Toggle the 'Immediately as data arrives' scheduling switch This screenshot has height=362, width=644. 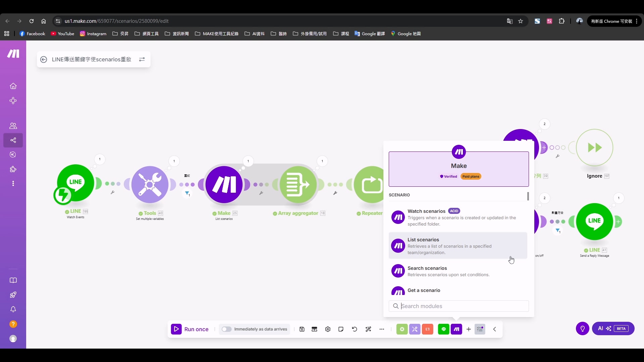226,329
